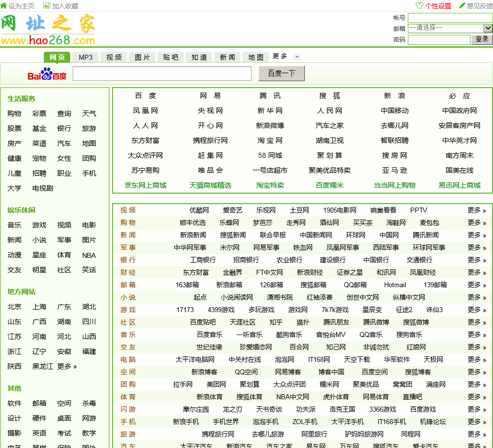Expand 更多 in the 银行 row
The height and width of the screenshot is (448, 493).
pos(477,260)
